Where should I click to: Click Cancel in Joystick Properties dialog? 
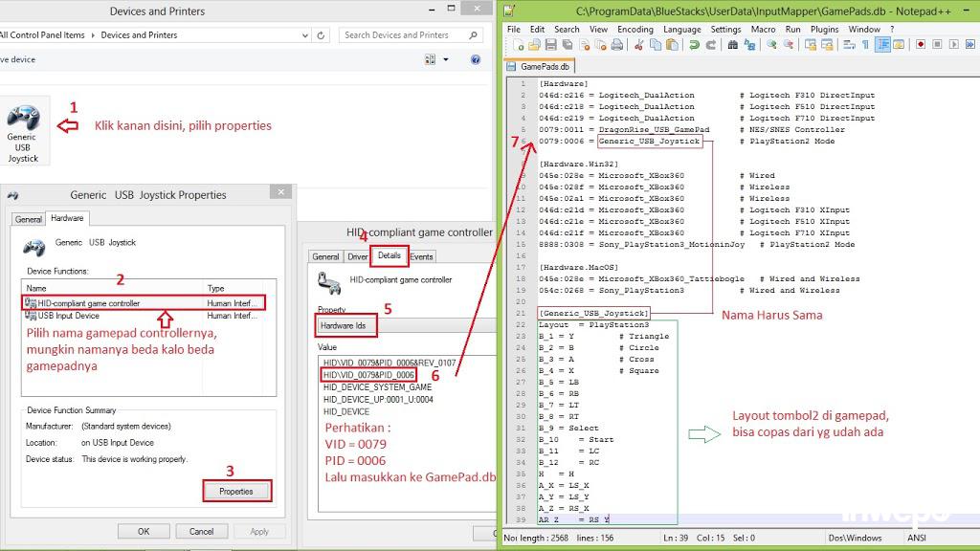click(x=201, y=531)
